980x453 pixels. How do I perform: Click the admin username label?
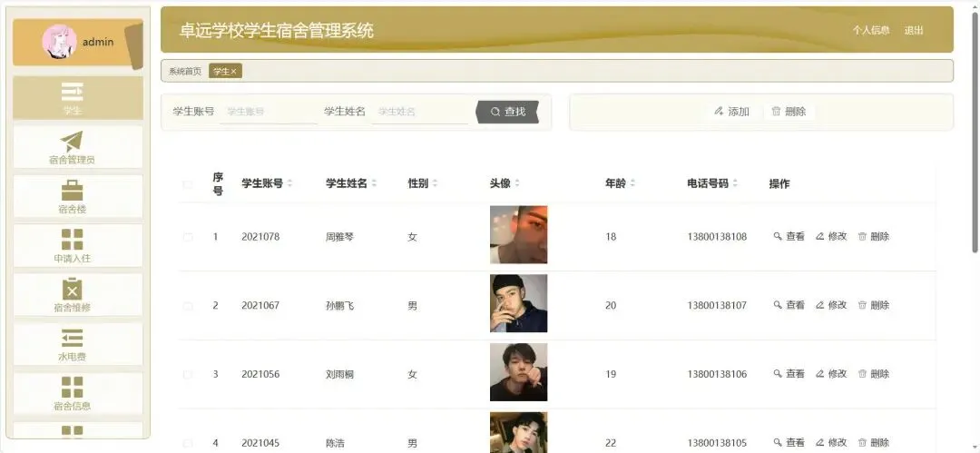[98, 42]
